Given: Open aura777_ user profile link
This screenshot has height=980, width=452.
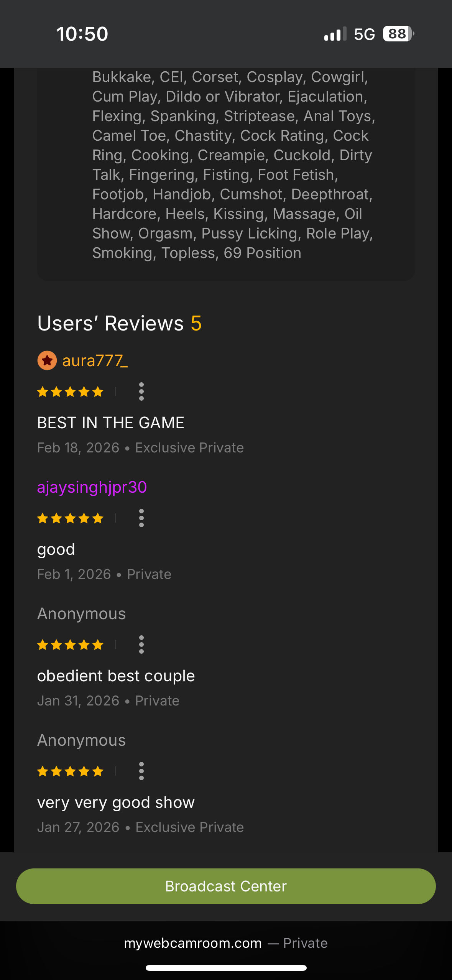Looking at the screenshot, I should click(95, 360).
